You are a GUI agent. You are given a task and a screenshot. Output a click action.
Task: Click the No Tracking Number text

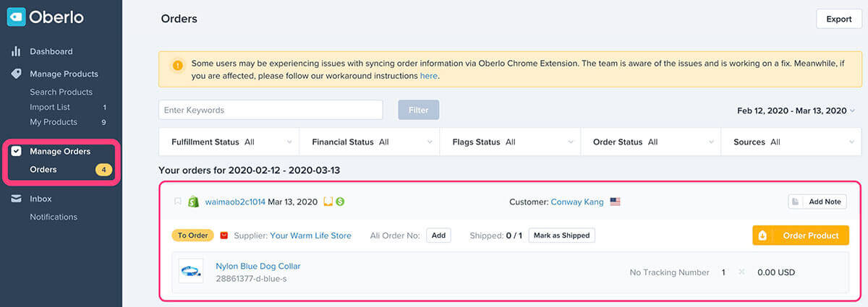click(669, 272)
